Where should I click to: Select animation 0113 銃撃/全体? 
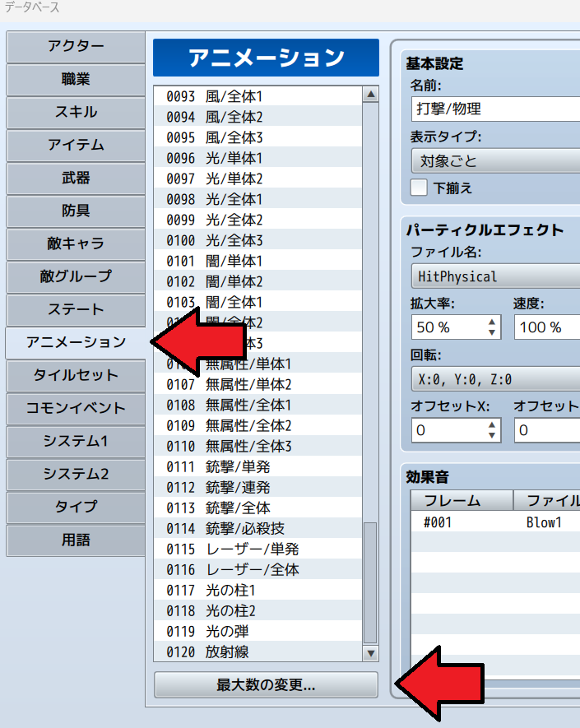(x=258, y=508)
